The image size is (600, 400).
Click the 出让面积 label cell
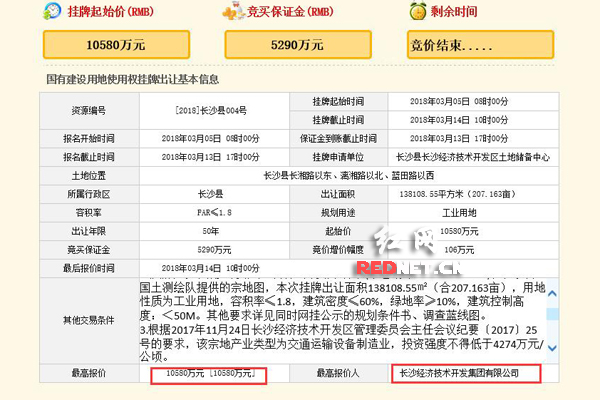tap(339, 194)
